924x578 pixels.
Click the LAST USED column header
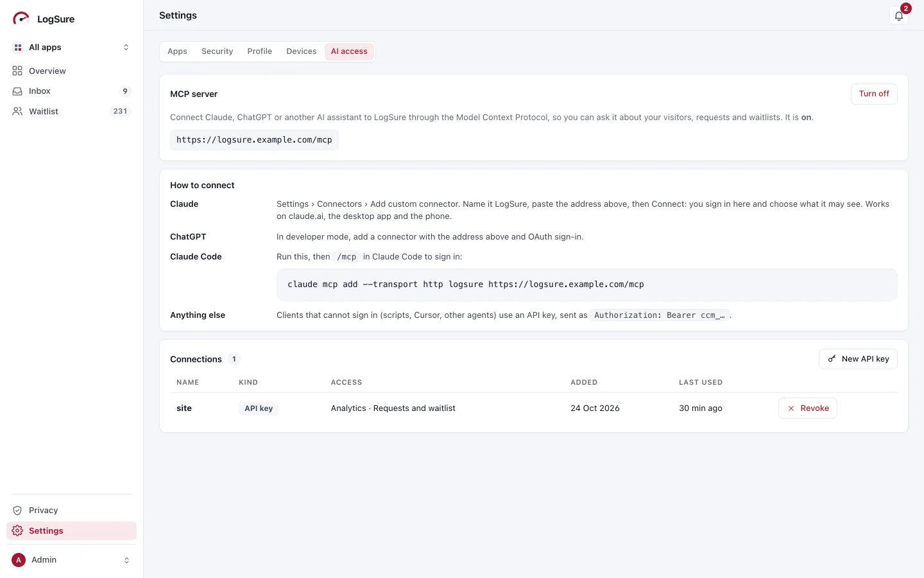click(701, 383)
